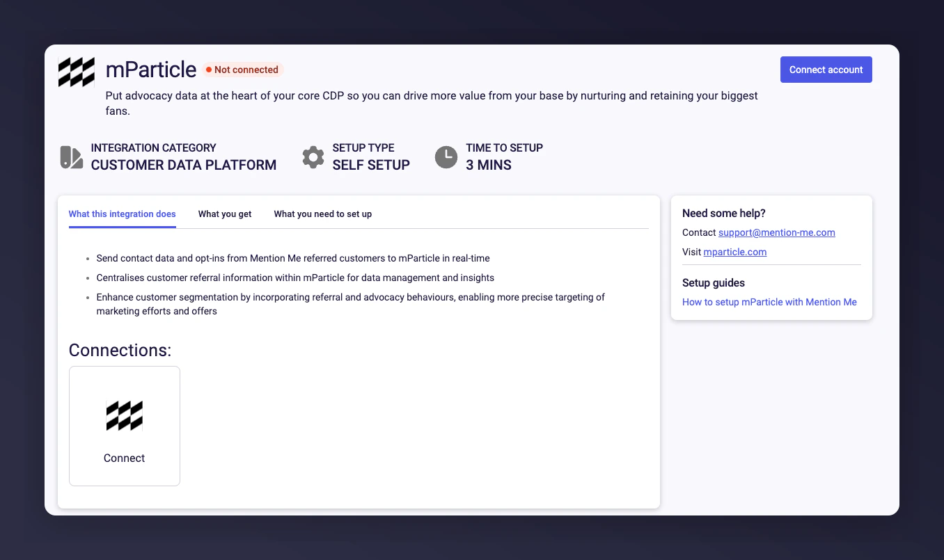944x560 pixels.
Task: Click the Connect account button
Action: pos(826,70)
